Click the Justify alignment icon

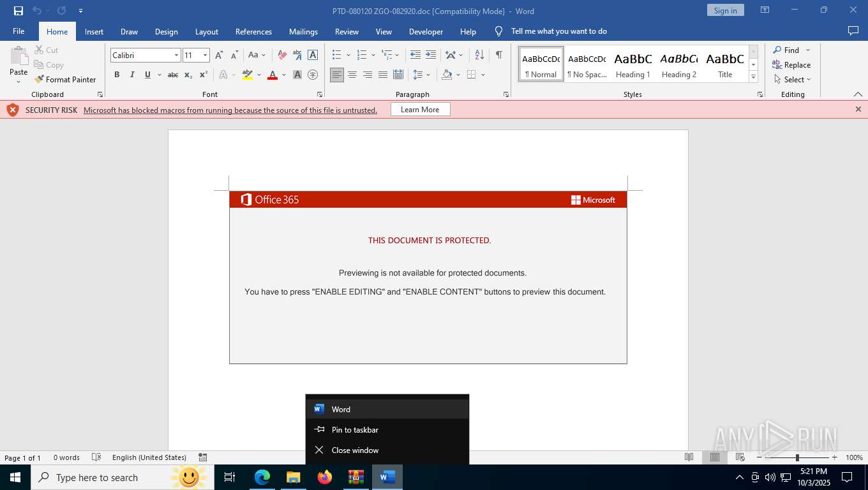383,75
